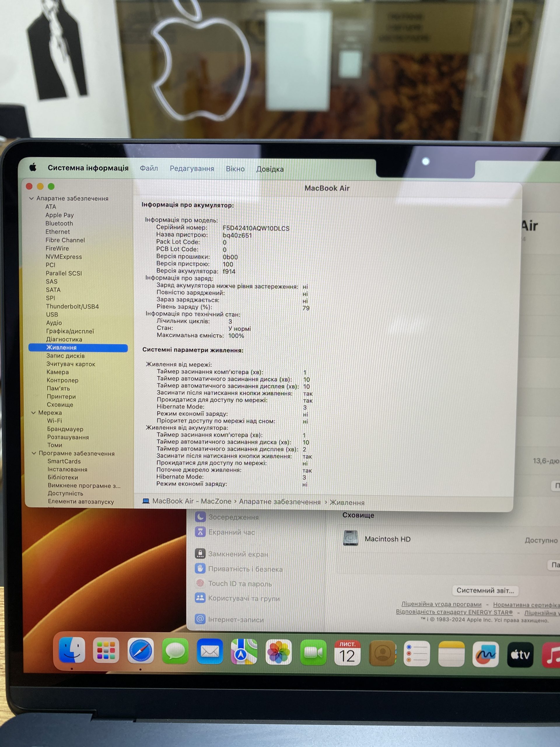Select Діагностика in sidebar

click(64, 339)
